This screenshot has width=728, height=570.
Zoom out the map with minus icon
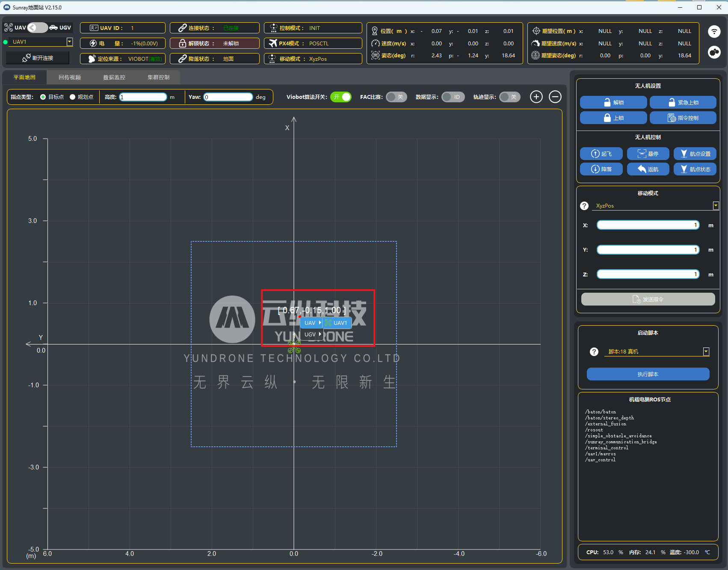coord(555,97)
